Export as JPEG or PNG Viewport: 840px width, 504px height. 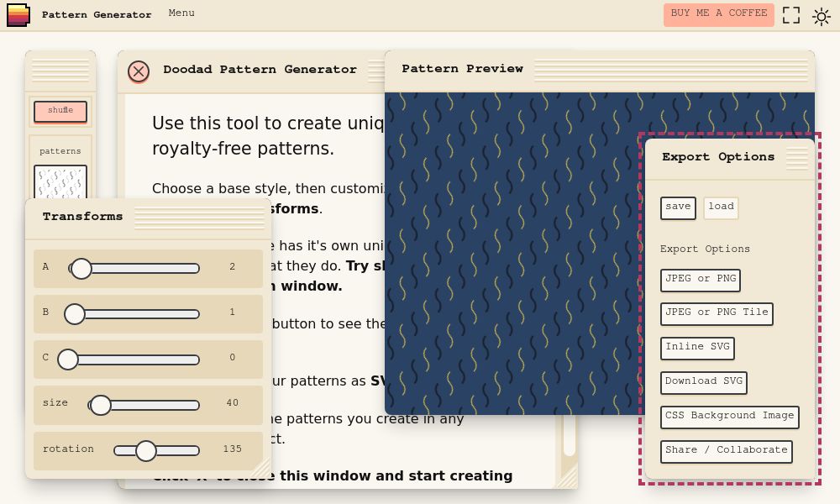pos(700,280)
